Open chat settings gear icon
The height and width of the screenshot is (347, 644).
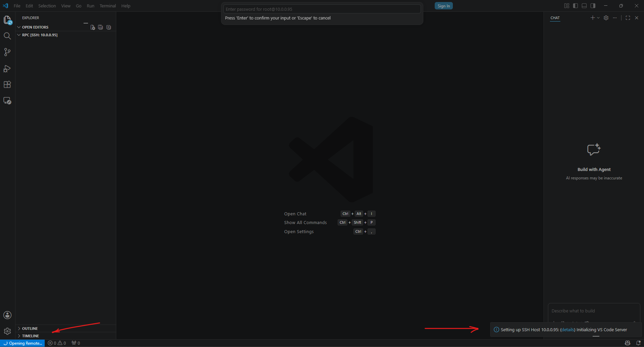click(x=606, y=18)
